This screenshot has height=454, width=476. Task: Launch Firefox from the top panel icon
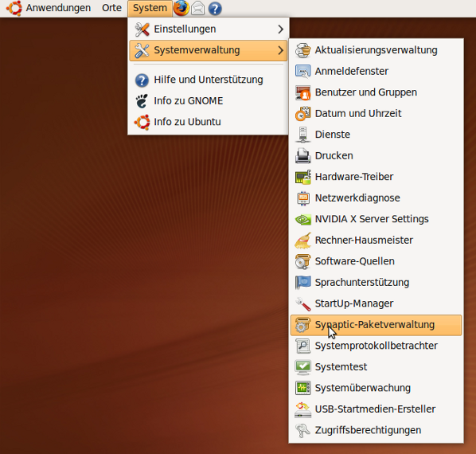coord(181,8)
